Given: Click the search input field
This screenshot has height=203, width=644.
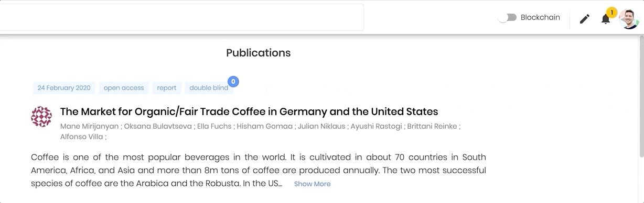Looking at the screenshot, I should tap(181, 17).
